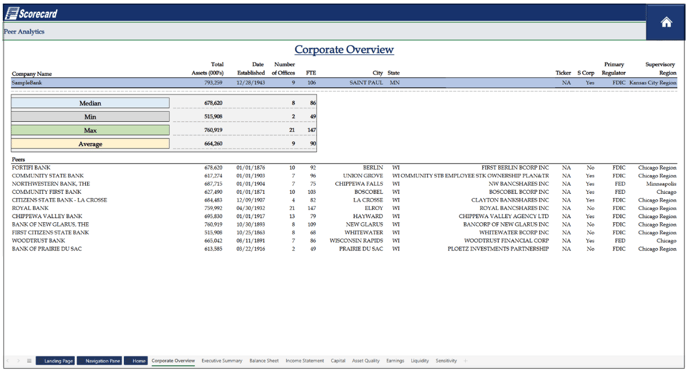The width and height of the screenshot is (688, 370).
Task: Click the Ticker column header
Action: pos(563,73)
